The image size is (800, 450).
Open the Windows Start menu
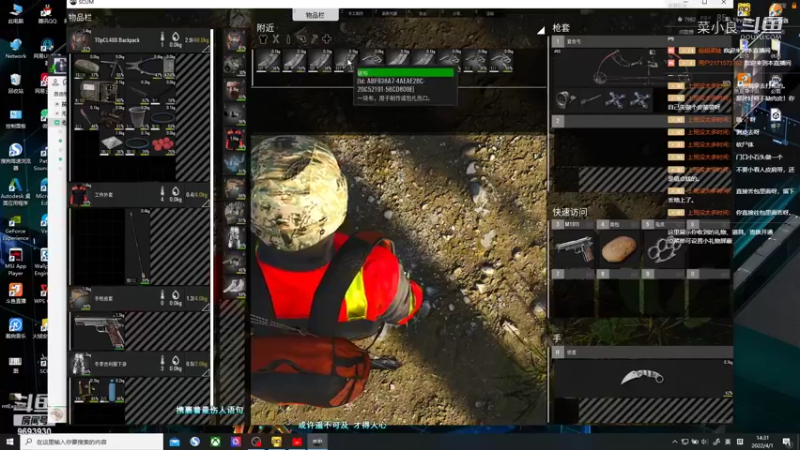pos(10,441)
